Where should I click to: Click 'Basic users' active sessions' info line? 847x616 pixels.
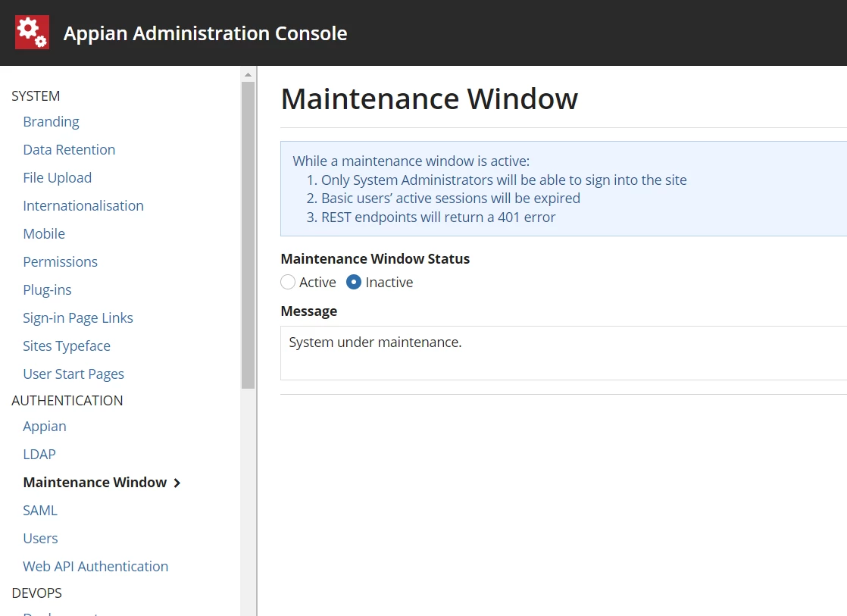[451, 199]
